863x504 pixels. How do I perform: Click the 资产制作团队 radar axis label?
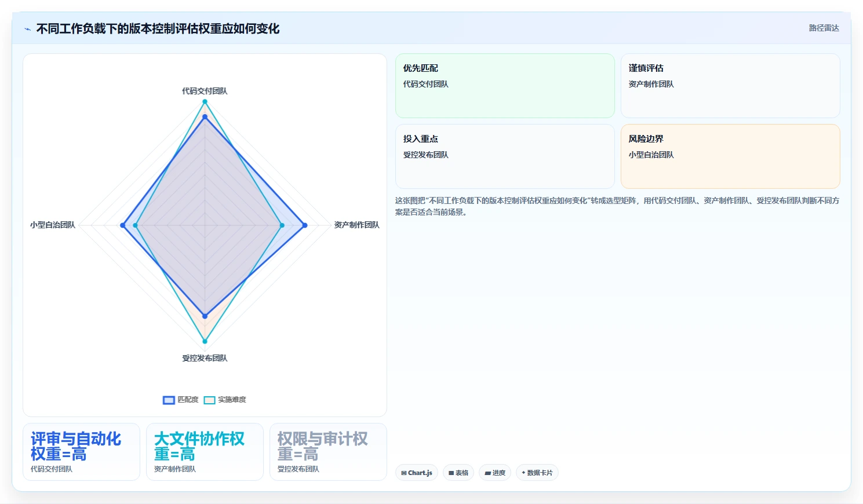[356, 225]
